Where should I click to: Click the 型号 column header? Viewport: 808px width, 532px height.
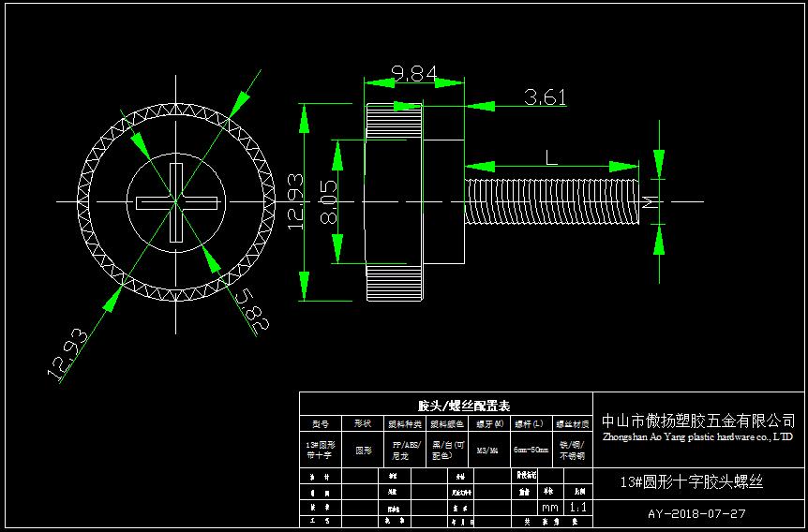coord(320,424)
